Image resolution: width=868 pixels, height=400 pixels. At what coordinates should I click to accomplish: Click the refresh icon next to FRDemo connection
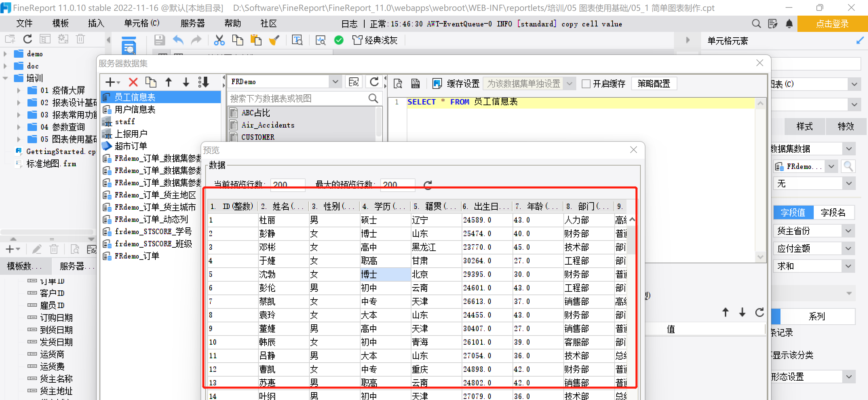pos(374,82)
